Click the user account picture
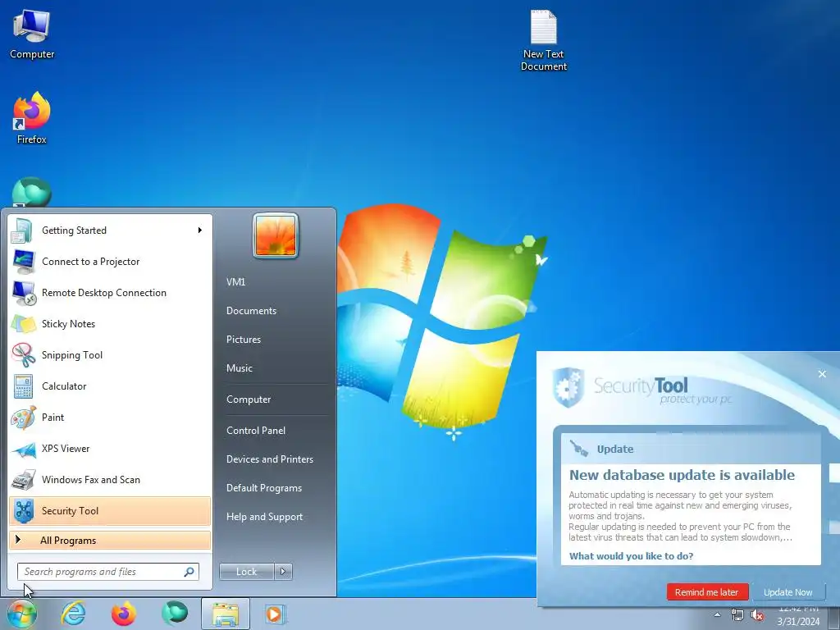The width and height of the screenshot is (840, 630). [276, 235]
